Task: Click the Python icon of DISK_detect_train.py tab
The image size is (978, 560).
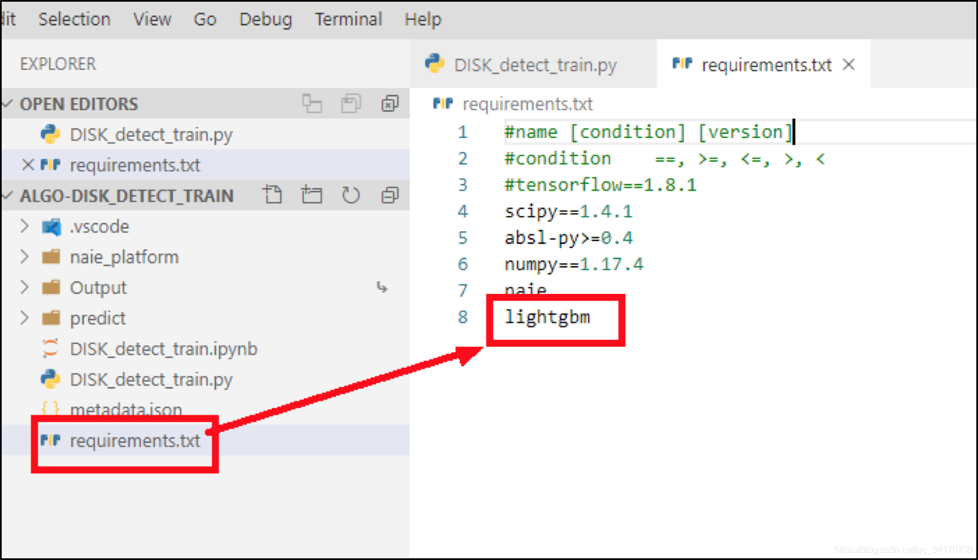Action: (435, 64)
